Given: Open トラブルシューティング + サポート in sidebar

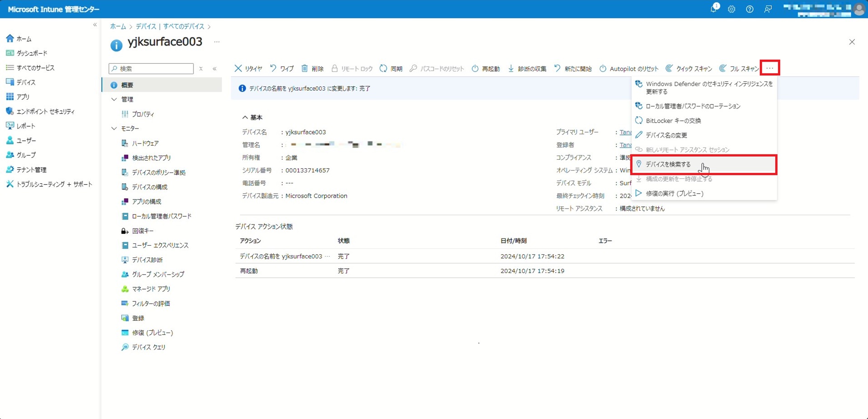Looking at the screenshot, I should pyautogui.click(x=49, y=184).
